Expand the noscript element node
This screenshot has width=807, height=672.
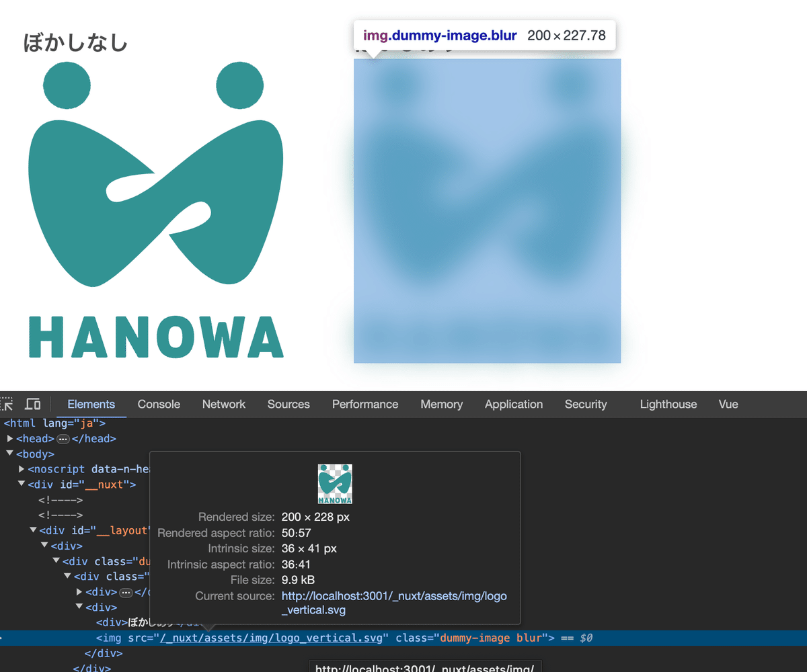22,469
